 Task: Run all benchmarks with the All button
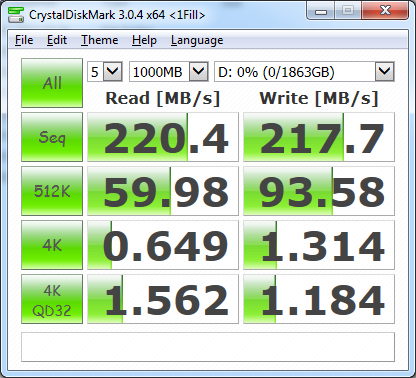52,83
